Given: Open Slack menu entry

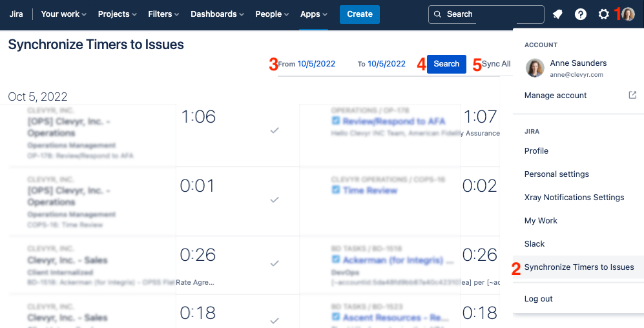Looking at the screenshot, I should click(x=534, y=244).
